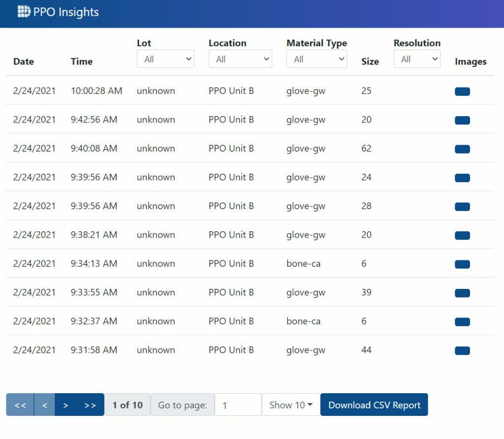Click PPO Unit B in the 9:33:55 AM row
Screen dimensions: 504x439
point(231,292)
